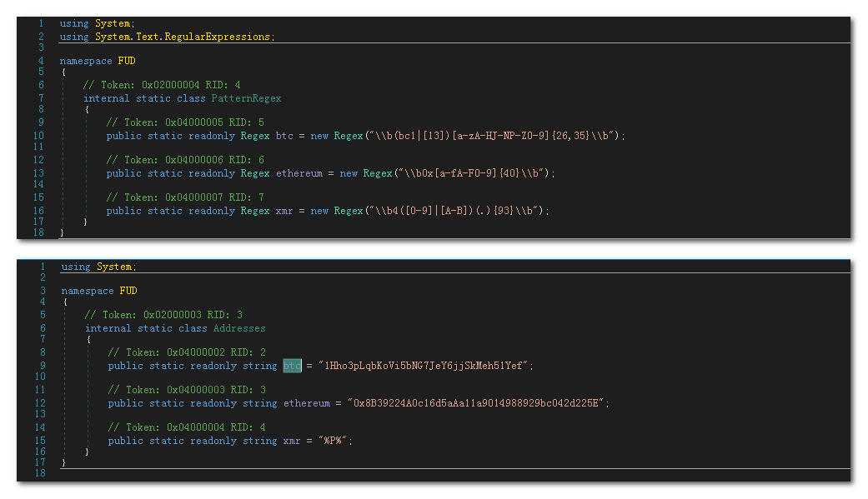Click the Token 0x02000003 comment
This screenshot has width=868, height=499.
click(163, 315)
